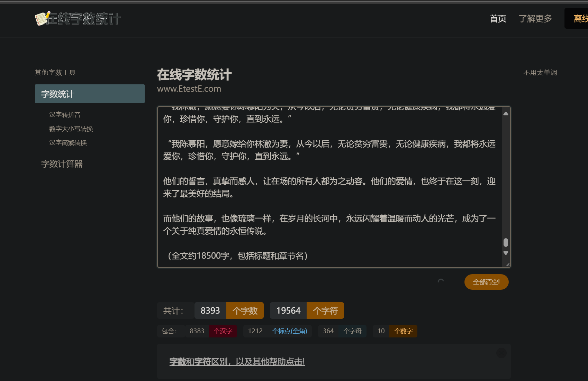Click the scrollbar down arrow in text area
The width and height of the screenshot is (588, 381).
click(x=506, y=253)
